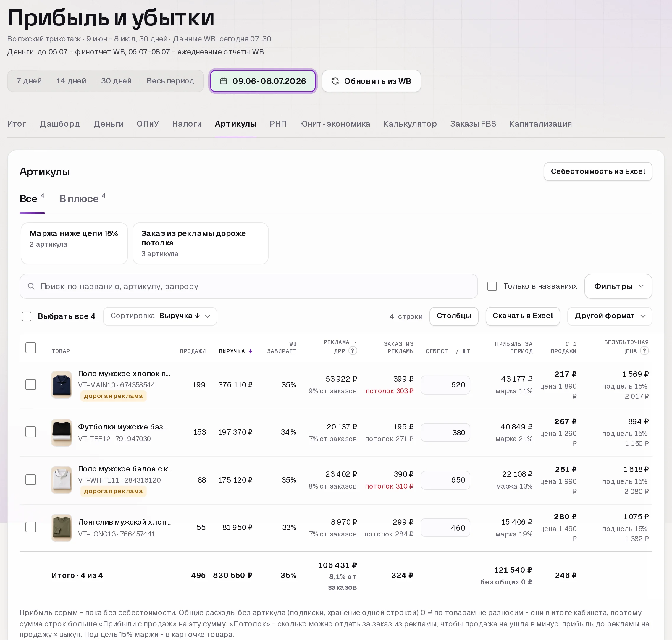
Task: Edit the cost field with value 460
Action: tap(445, 528)
